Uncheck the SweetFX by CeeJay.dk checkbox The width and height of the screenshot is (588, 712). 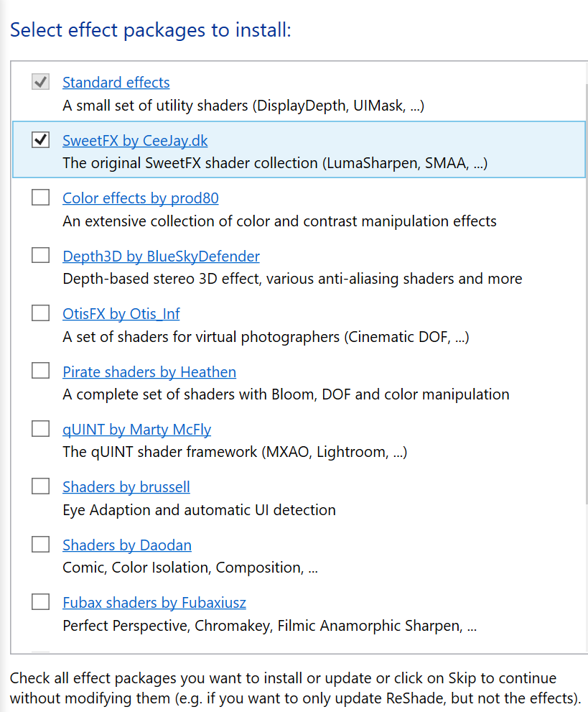point(41,140)
